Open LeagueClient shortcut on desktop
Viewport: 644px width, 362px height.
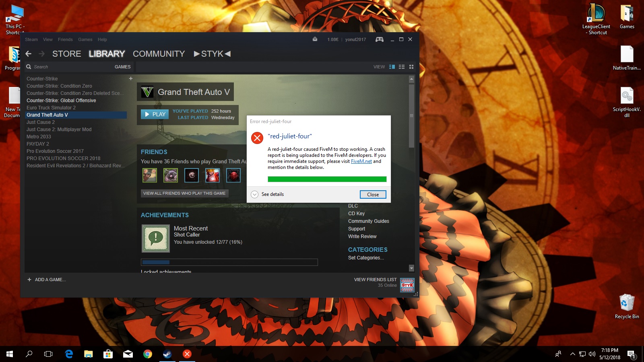click(x=596, y=19)
